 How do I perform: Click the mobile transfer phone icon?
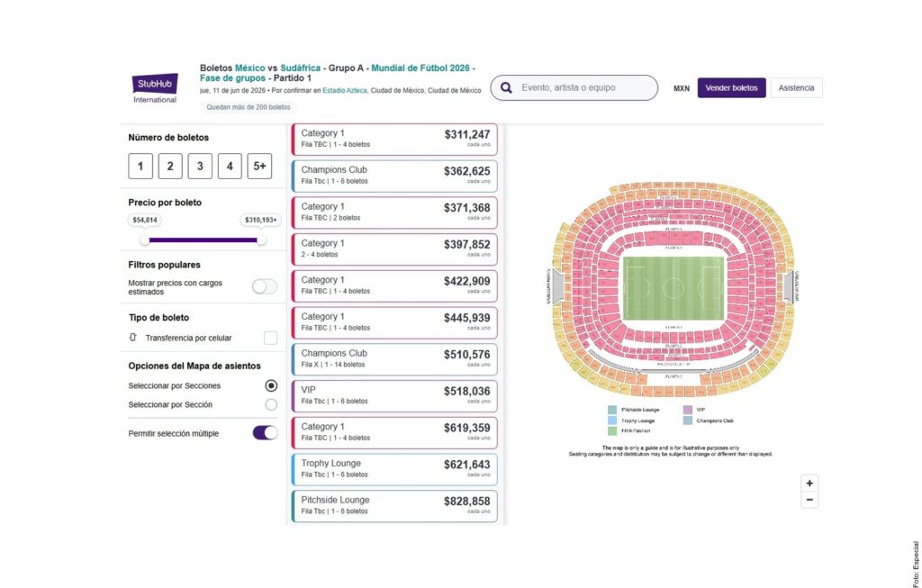[x=133, y=338]
